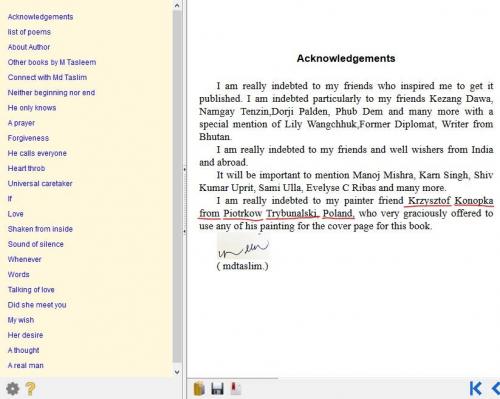Open 'Connect with Md Taslim' link
The height and width of the screenshot is (399, 500).
47,77
